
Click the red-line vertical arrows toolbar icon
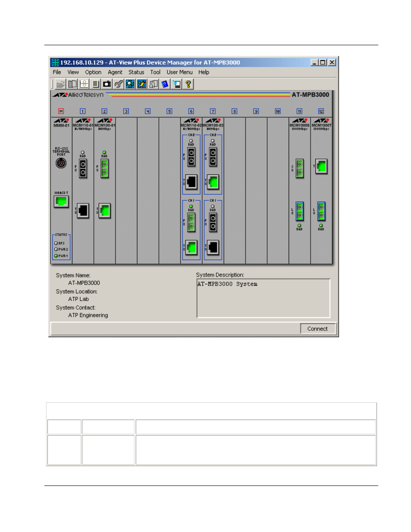(x=84, y=84)
